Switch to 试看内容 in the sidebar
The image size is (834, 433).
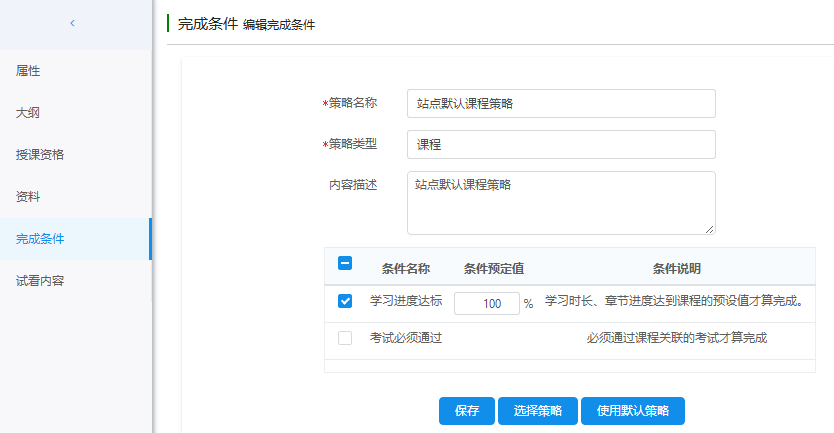click(x=40, y=281)
